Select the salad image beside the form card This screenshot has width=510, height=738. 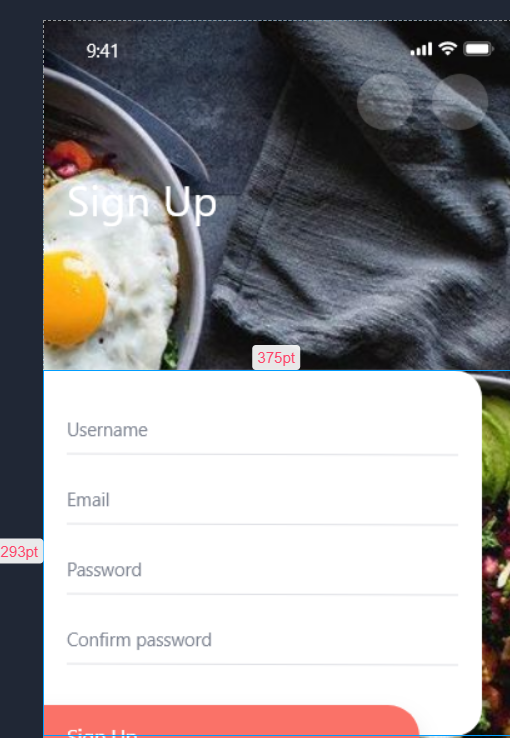pos(496,555)
